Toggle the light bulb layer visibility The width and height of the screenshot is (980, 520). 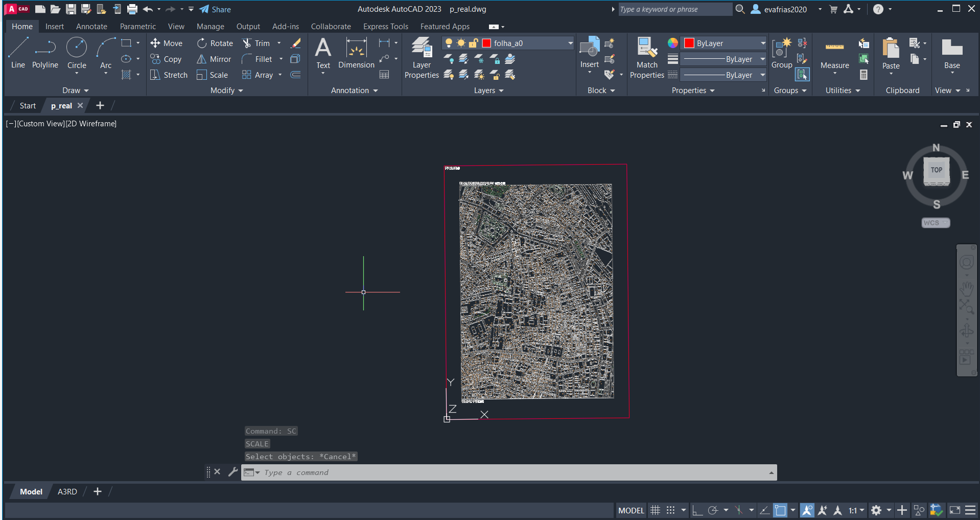449,43
